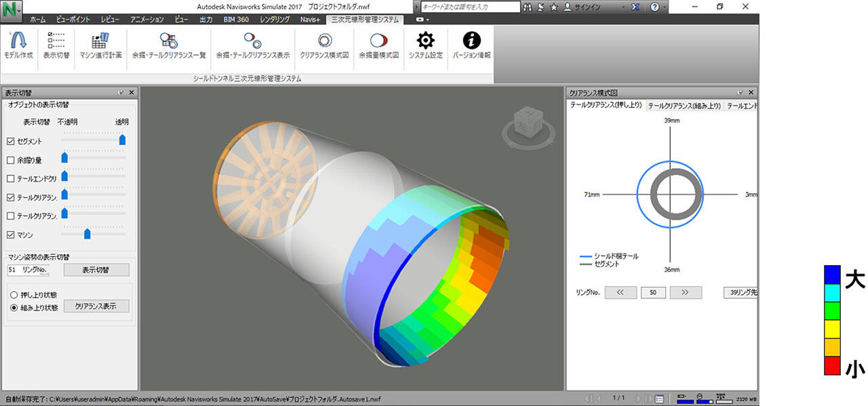
Task: Select the テールクリアランス(組み上り) tab
Action: pos(684,106)
